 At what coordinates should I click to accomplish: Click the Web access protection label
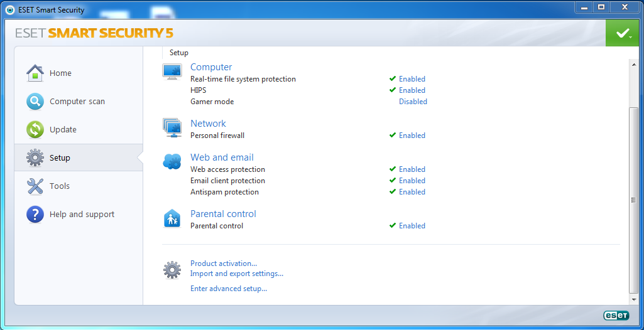228,169
